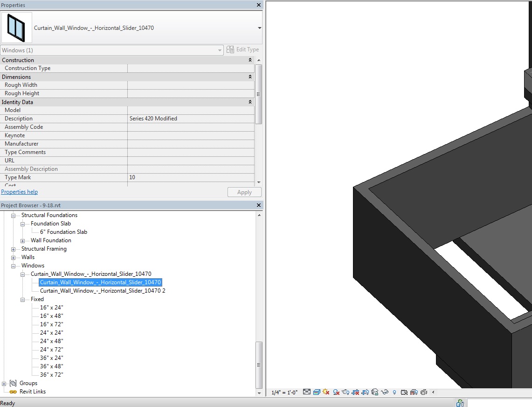Collapse the Foundation Slab tree node
The height and width of the screenshot is (407, 532).
[22, 224]
